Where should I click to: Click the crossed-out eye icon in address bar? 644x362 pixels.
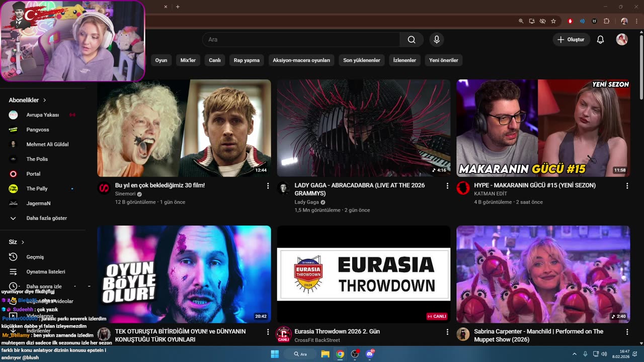542,21
